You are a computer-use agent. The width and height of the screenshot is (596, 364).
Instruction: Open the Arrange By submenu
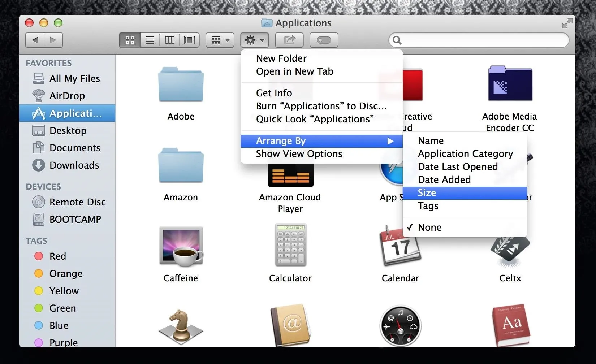pos(321,141)
